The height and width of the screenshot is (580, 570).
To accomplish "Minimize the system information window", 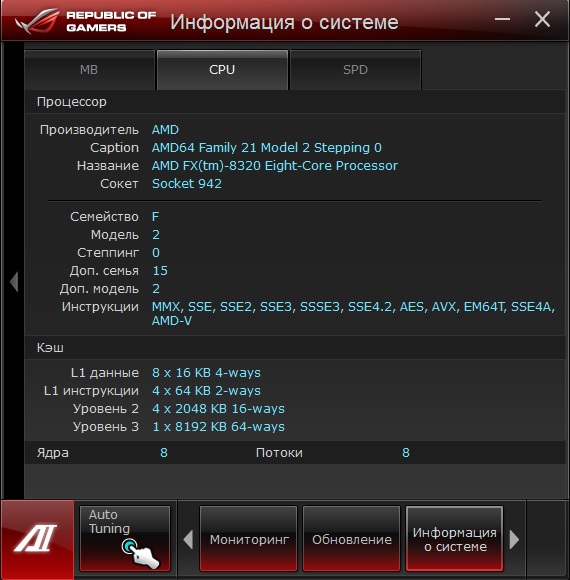I will pos(503,19).
